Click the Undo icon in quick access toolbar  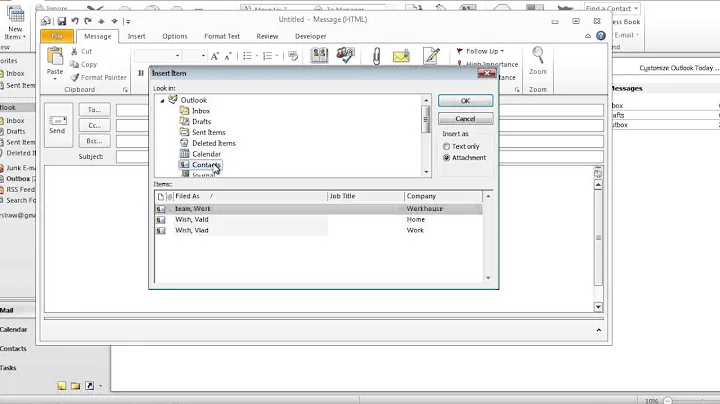click(x=75, y=21)
